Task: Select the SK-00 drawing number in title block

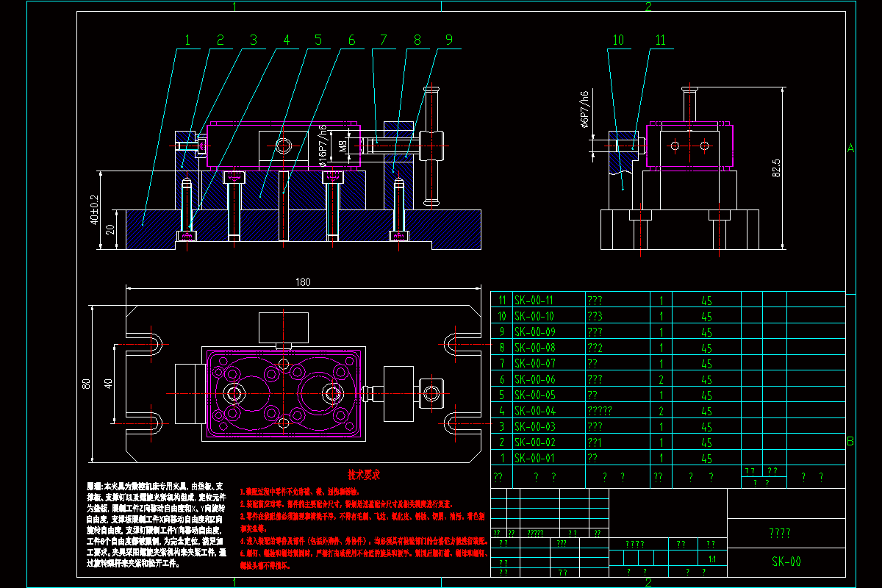Action: click(786, 562)
